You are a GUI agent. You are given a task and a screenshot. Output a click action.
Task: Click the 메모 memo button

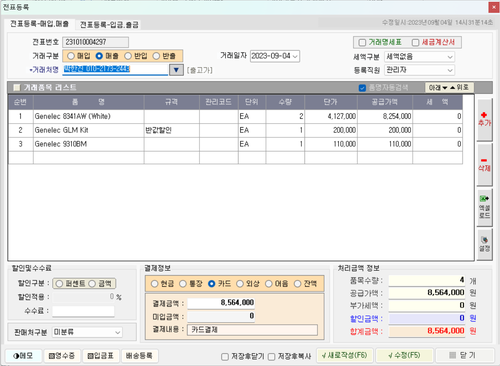click(23, 356)
